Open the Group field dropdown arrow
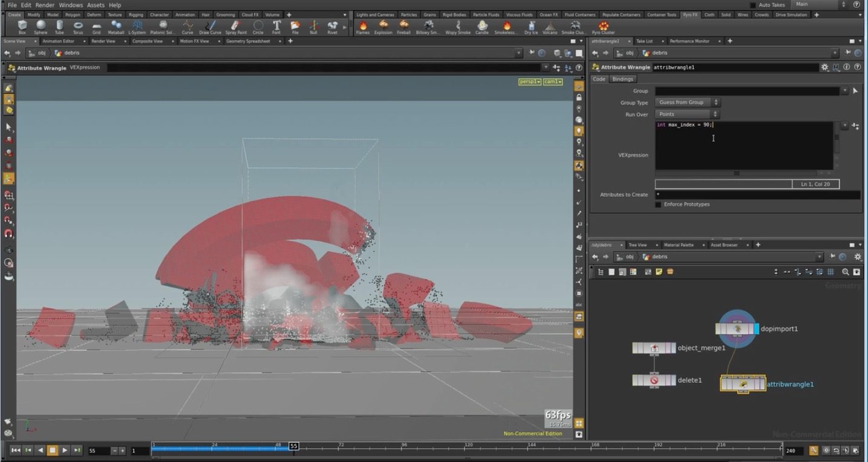 click(844, 91)
